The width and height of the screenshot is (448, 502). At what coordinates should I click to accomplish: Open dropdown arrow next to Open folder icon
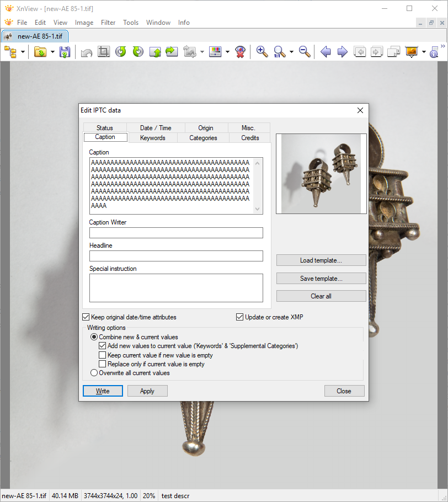52,52
